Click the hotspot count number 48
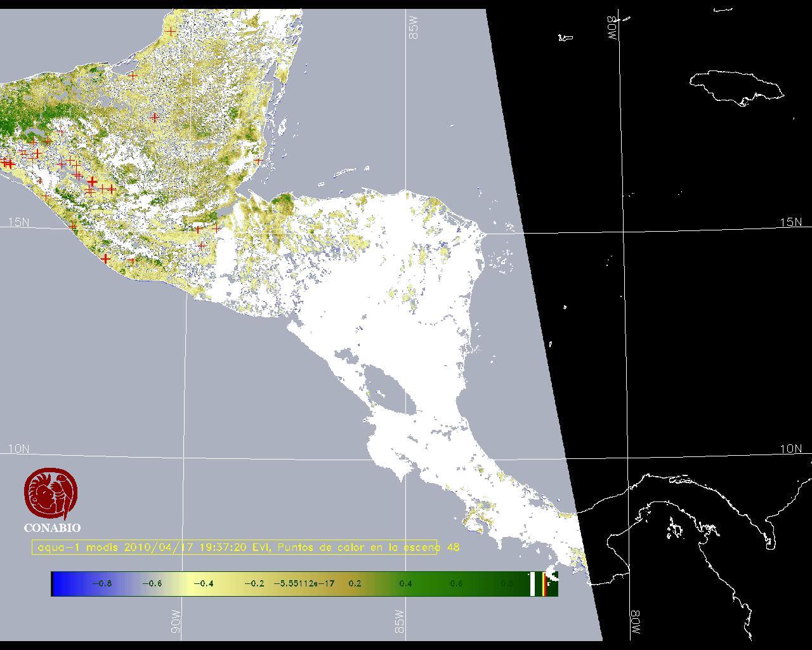 453,547
